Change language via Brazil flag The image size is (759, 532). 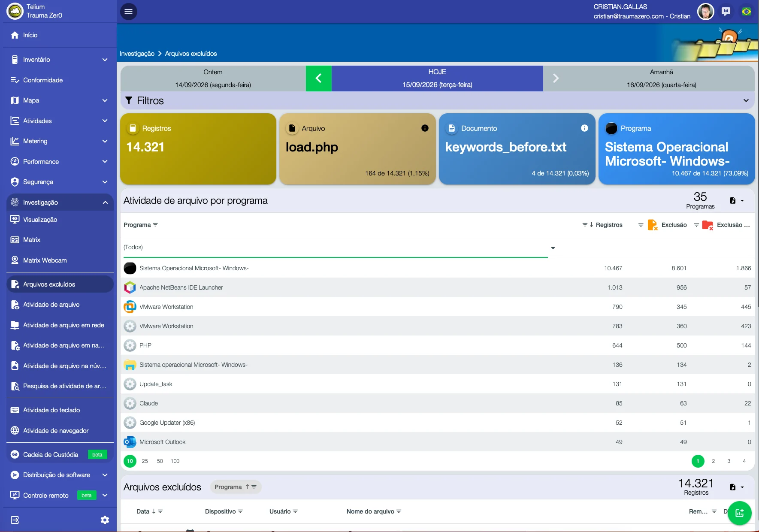747,12
